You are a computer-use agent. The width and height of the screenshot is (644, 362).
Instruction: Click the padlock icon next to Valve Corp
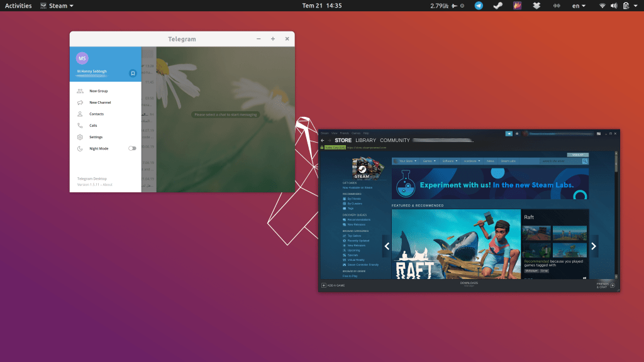pos(323,147)
